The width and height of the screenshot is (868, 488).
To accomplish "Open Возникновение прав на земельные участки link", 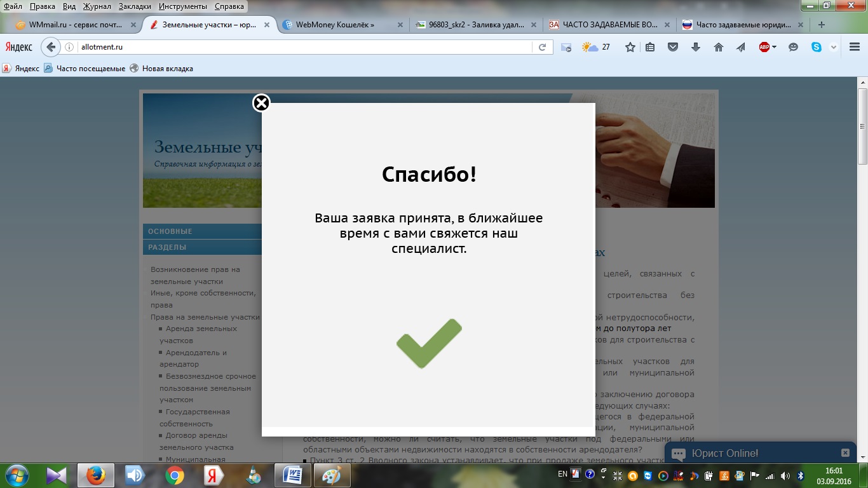I will coord(195,275).
